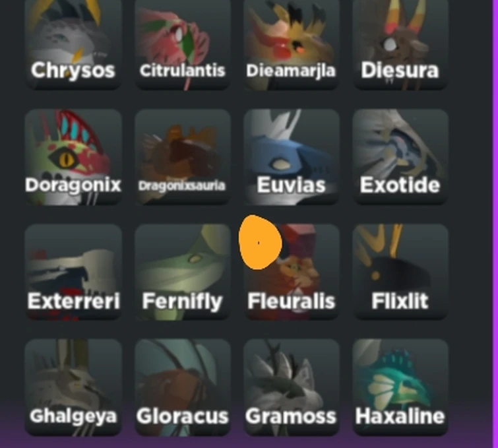The width and height of the screenshot is (498, 448).
Task: Select the Exotide creature icon
Action: click(x=400, y=157)
